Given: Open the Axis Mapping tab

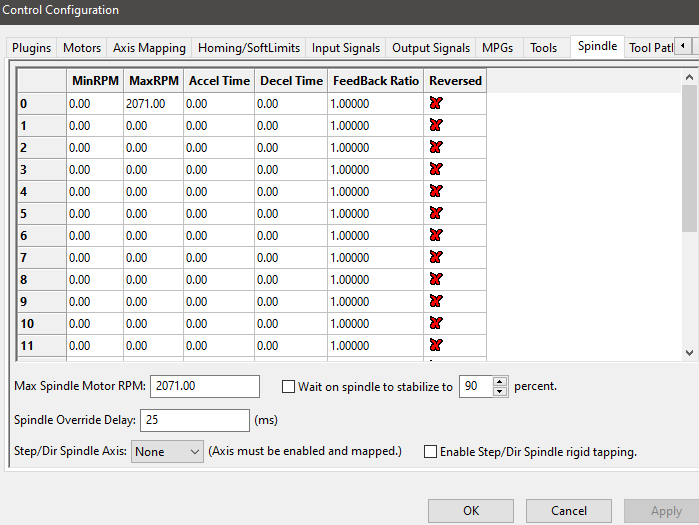Looking at the screenshot, I should 149,48.
